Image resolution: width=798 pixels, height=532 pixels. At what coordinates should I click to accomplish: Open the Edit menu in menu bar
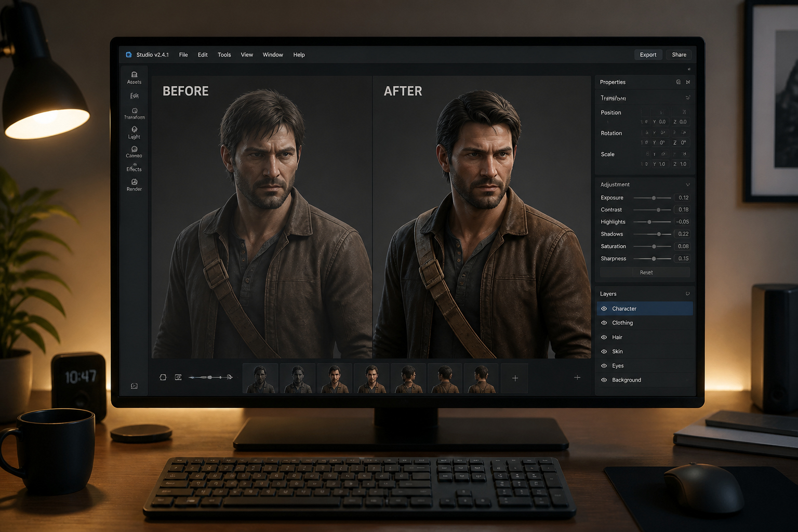click(x=203, y=55)
